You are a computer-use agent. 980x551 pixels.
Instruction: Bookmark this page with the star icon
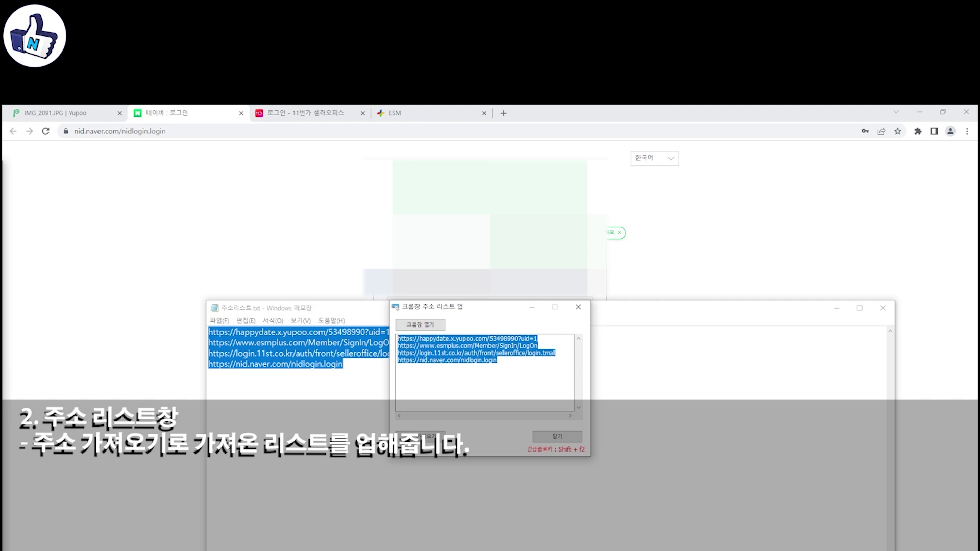pos(898,131)
